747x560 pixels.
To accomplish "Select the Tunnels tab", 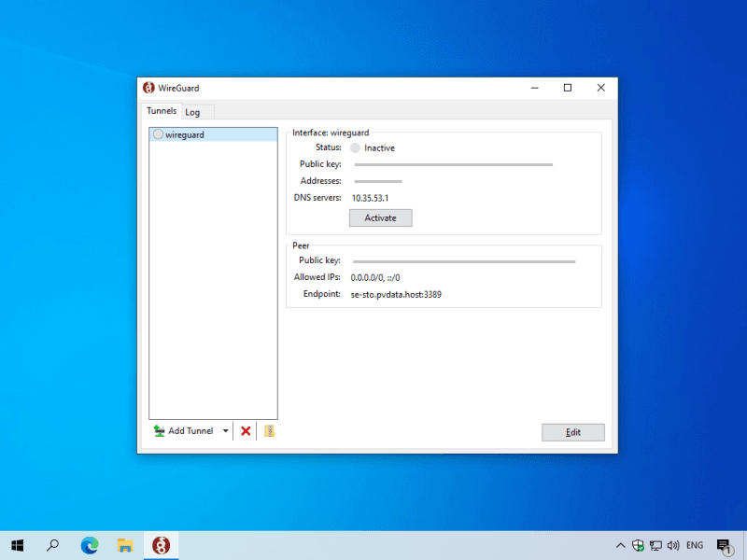I will (162, 111).
